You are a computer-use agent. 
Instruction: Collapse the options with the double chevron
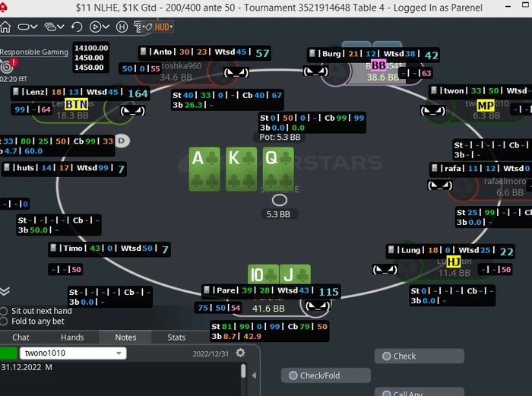point(5,291)
